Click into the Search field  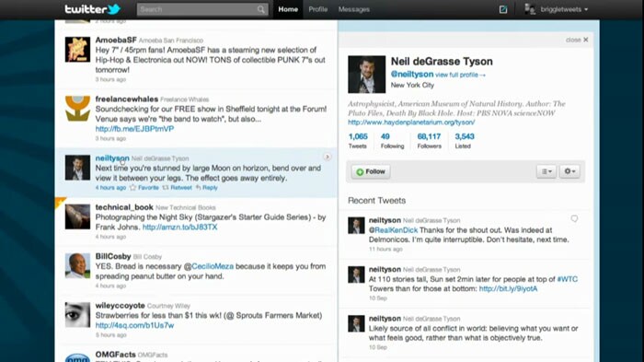(197, 9)
